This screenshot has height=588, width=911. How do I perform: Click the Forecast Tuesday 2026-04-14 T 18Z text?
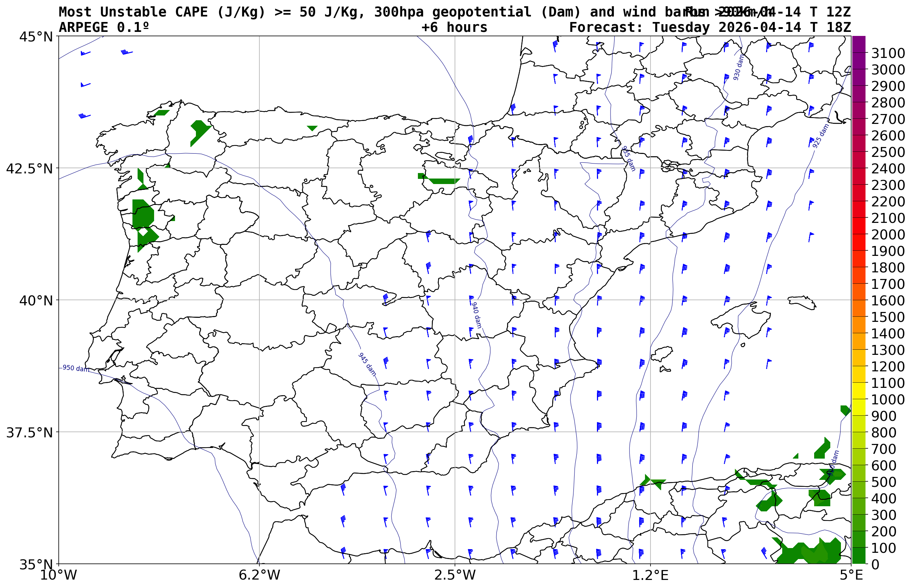(710, 27)
